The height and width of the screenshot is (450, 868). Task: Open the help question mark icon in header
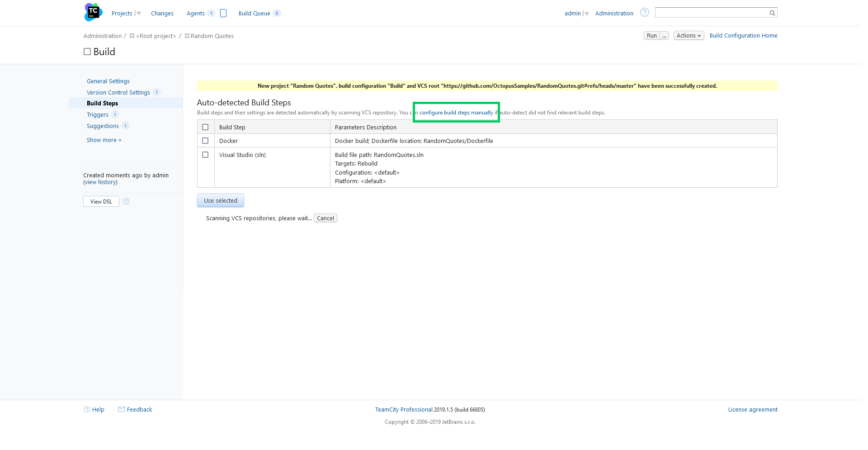coord(645,13)
